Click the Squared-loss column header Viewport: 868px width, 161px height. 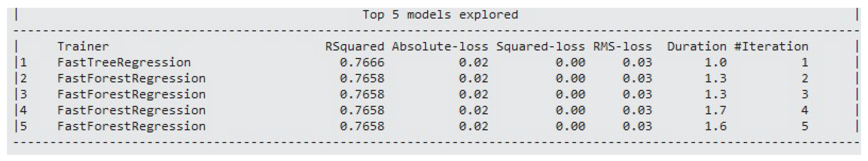point(540,46)
